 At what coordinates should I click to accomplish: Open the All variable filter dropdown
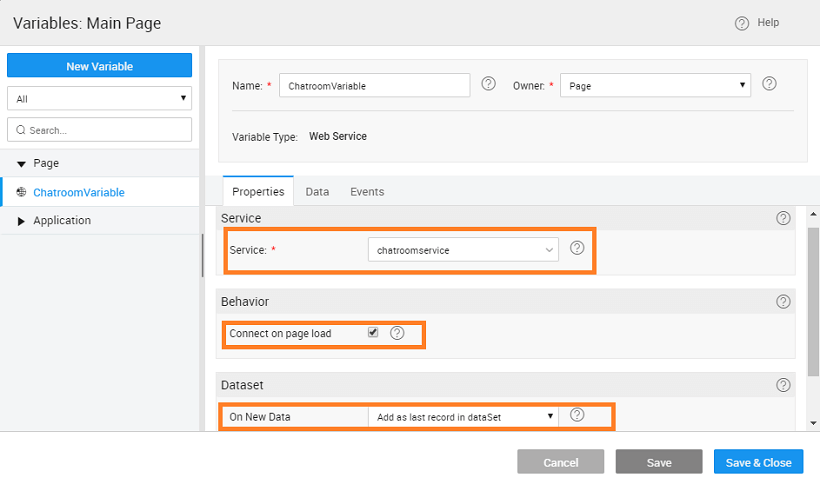pyautogui.click(x=99, y=99)
